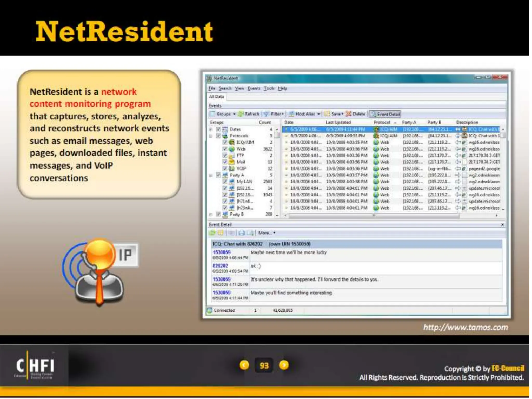Click the Protocols group icon
The image size is (532, 399).
(x=225, y=136)
